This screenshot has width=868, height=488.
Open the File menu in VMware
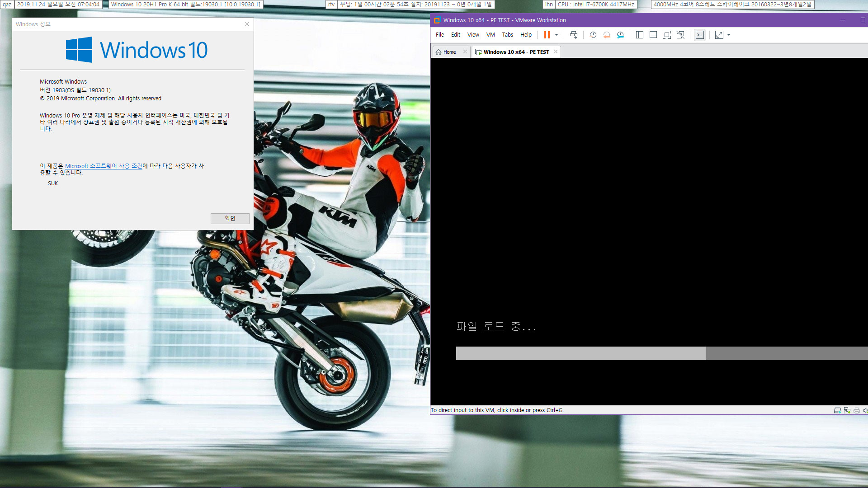pyautogui.click(x=440, y=35)
